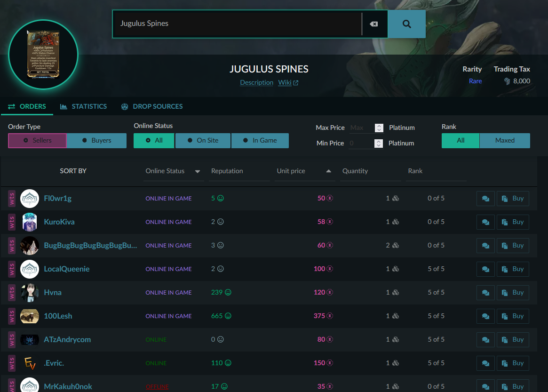Click 100Lesh's avatar image

point(29,316)
